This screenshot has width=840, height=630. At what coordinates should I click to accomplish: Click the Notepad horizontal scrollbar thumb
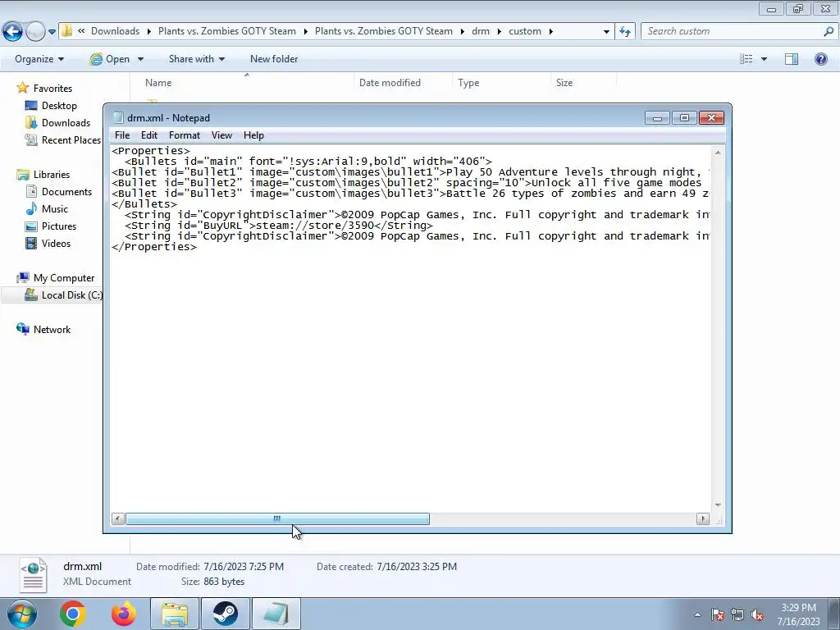click(277, 518)
